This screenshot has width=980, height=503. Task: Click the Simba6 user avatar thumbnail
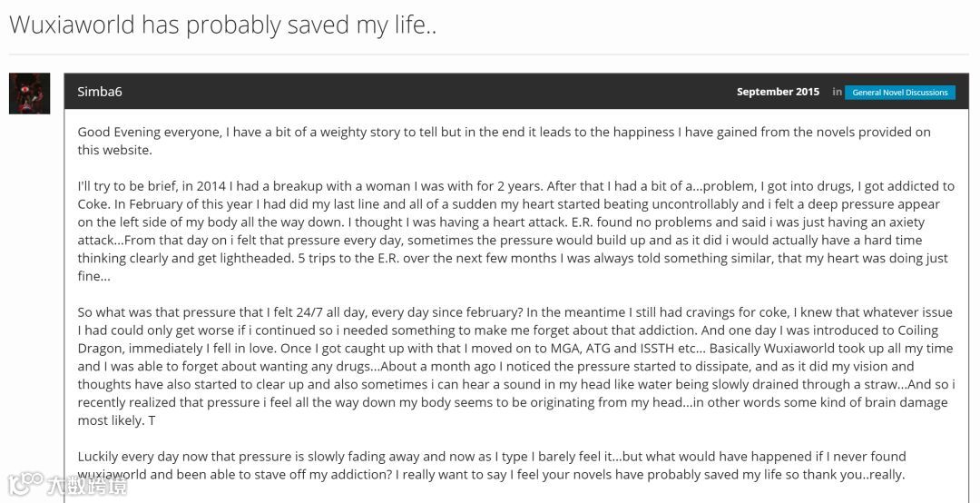click(x=29, y=94)
